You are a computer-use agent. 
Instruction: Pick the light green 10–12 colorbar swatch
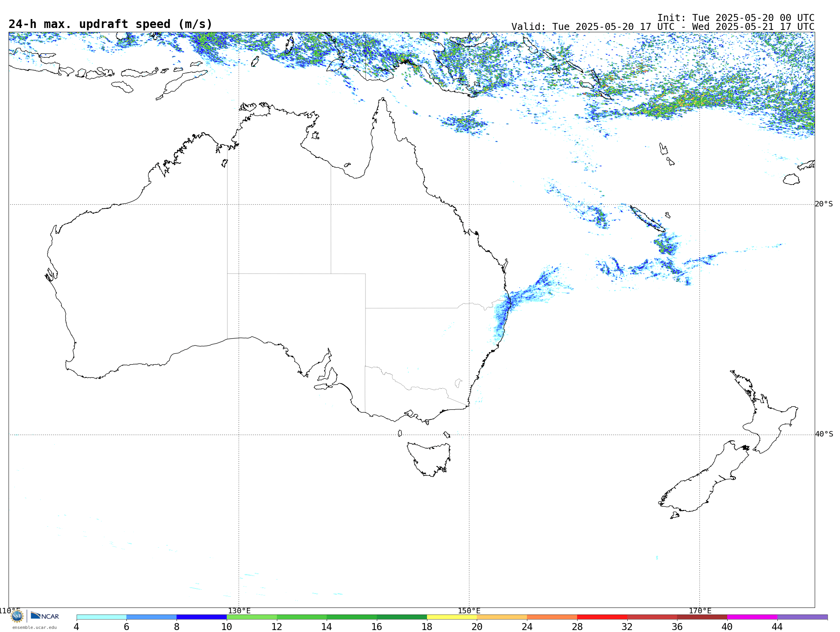[252, 617]
